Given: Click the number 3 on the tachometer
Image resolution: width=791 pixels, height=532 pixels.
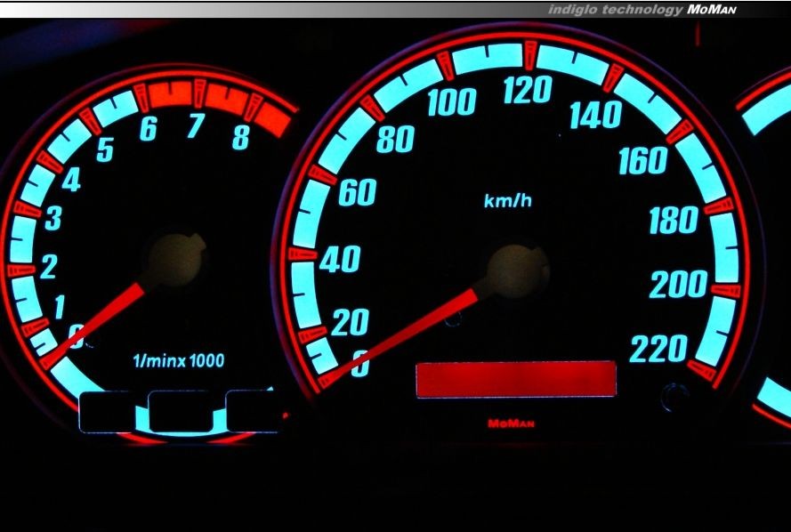Looking at the screenshot, I should [x=52, y=218].
